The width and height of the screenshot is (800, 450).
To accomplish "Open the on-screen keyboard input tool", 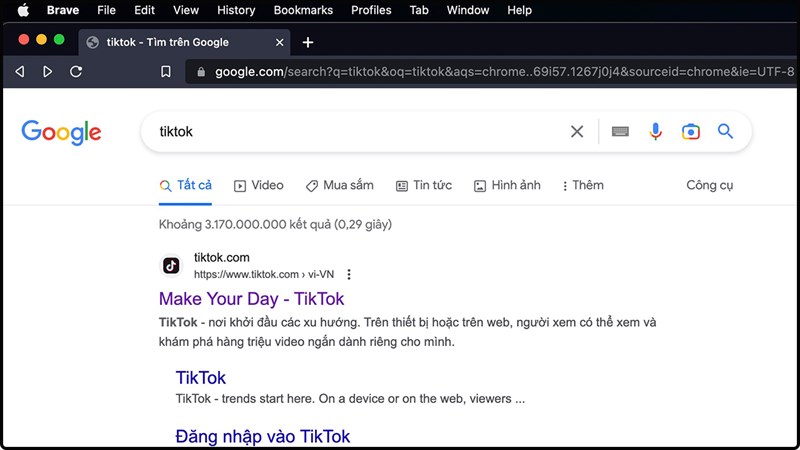I will click(620, 132).
